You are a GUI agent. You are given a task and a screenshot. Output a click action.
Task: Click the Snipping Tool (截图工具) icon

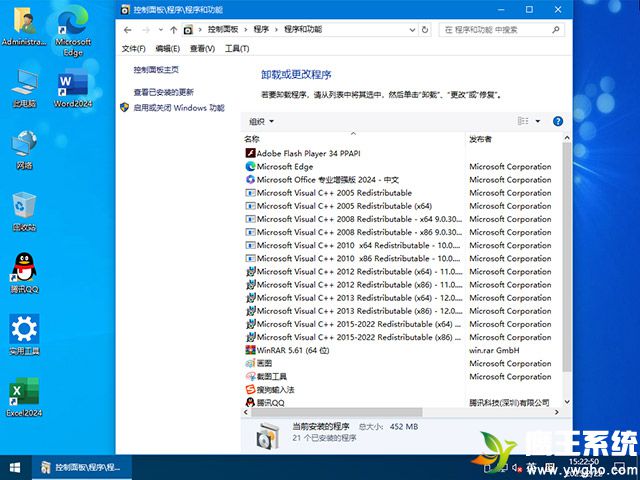(250, 376)
